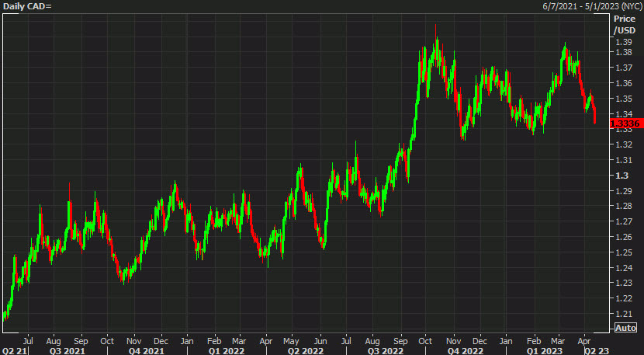
Task: Click the last red candle at chart's right edge
Action: (x=594, y=116)
